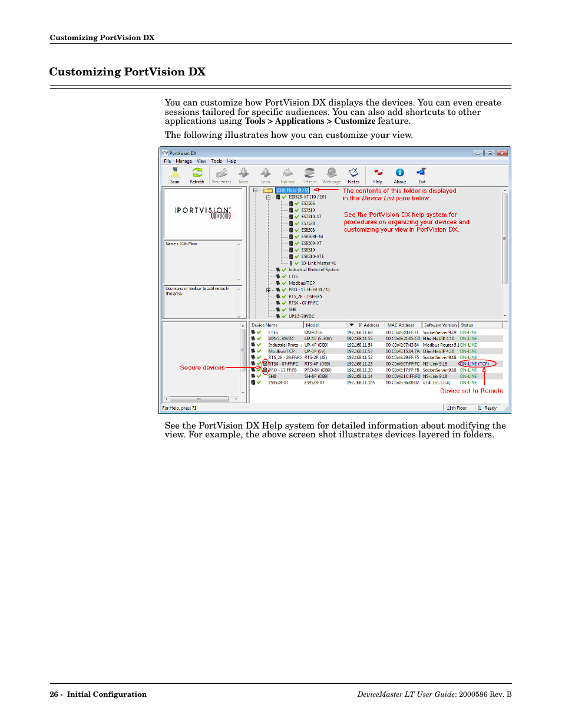562x728 pixels.
Task: Click the RTS4 - 07:FF:FC device icon in list
Action: (x=253, y=364)
